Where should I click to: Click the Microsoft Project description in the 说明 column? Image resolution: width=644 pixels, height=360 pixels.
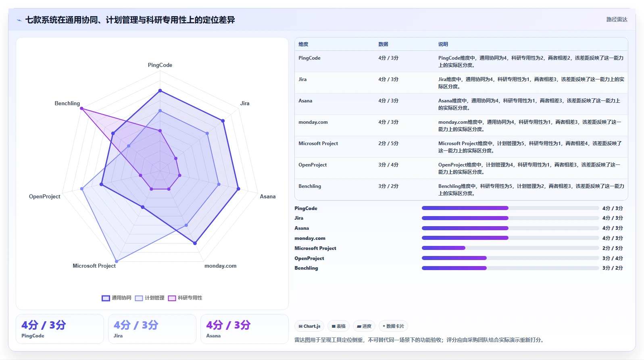click(x=530, y=147)
